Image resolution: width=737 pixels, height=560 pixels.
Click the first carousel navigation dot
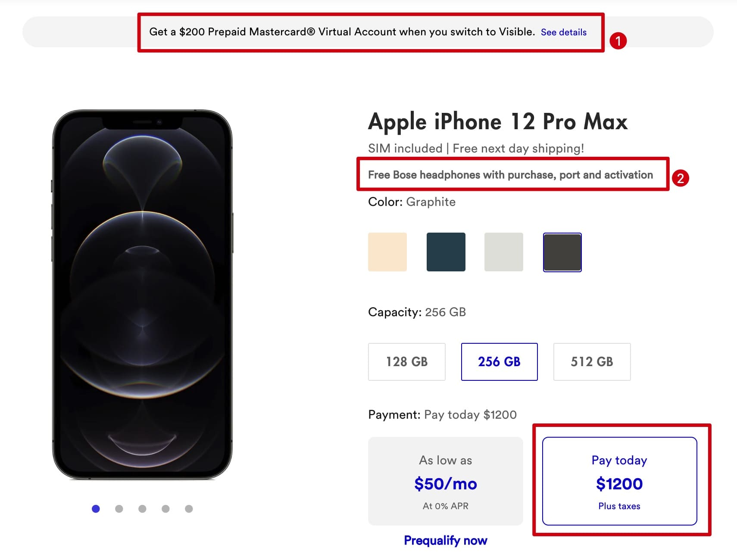(96, 508)
